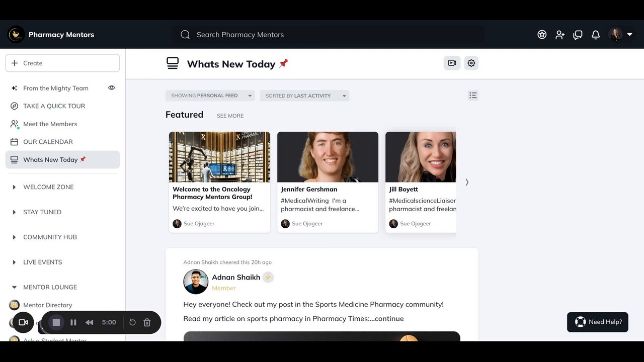The height and width of the screenshot is (362, 644).
Task: Click the Mentor Directory avatar icon
Action: click(15, 305)
